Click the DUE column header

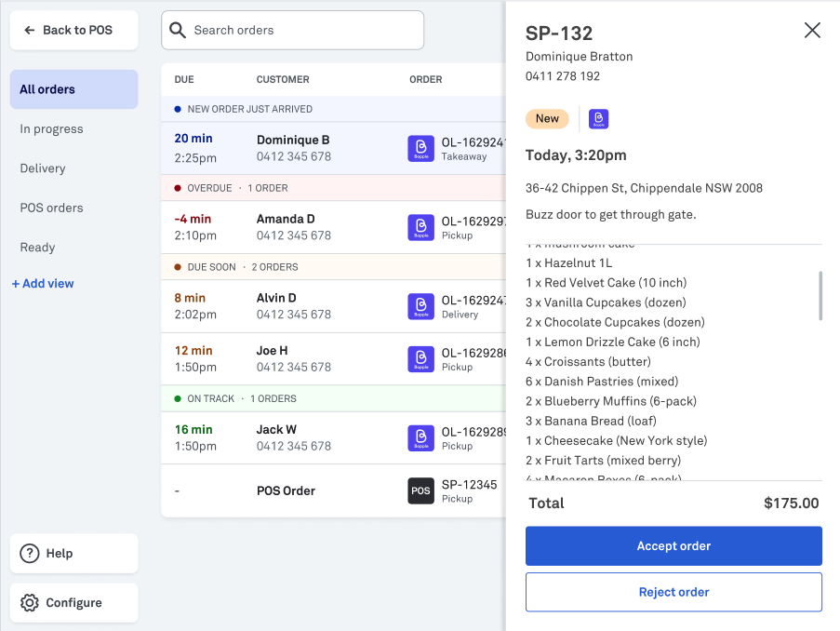[x=184, y=79]
